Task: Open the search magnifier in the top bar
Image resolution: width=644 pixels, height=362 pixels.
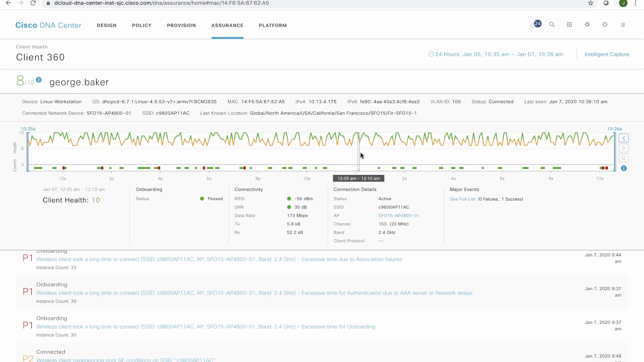Action: (552, 25)
